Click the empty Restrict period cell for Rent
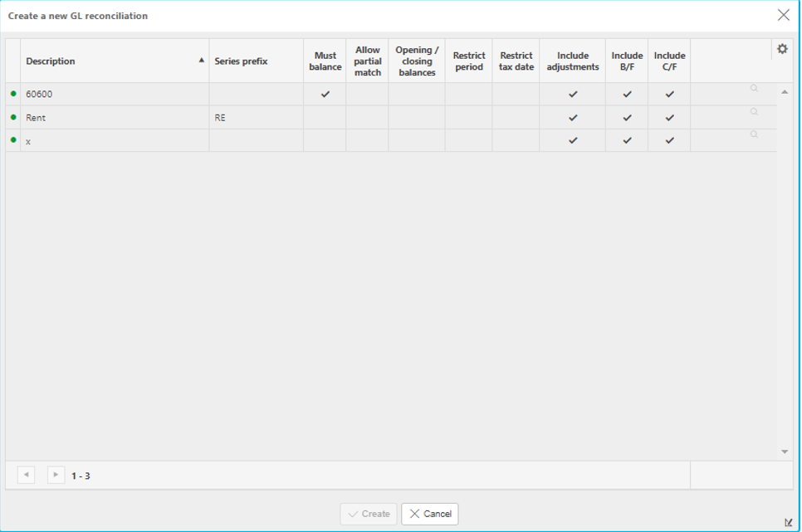The height and width of the screenshot is (532, 802). [468, 118]
